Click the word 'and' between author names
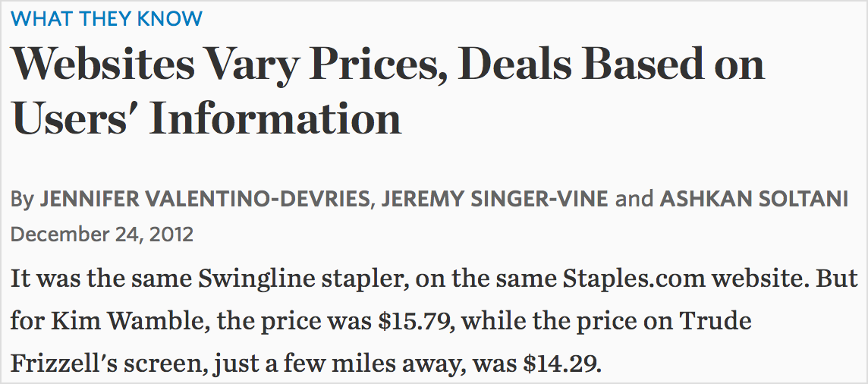Image resolution: width=868 pixels, height=384 pixels. click(x=634, y=200)
